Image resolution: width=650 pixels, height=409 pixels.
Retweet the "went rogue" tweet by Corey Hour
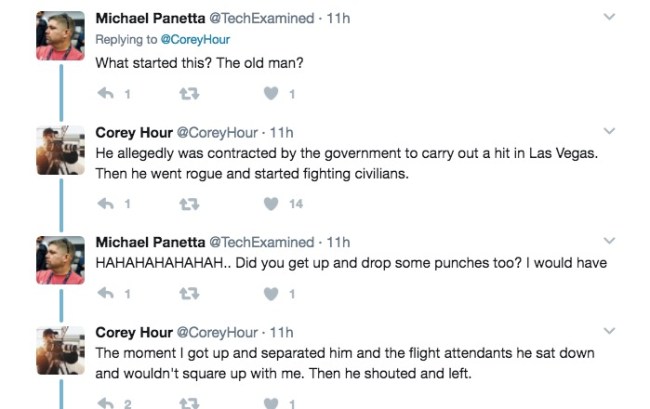click(x=186, y=204)
